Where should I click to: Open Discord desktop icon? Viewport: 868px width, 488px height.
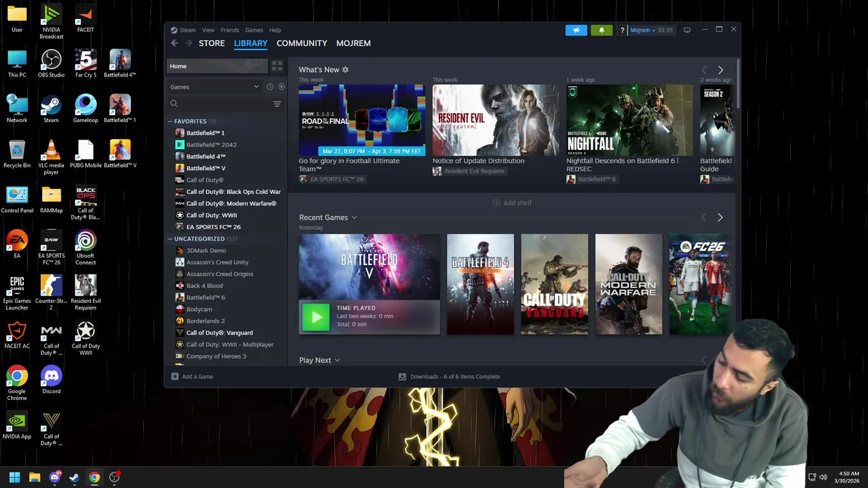pyautogui.click(x=51, y=380)
